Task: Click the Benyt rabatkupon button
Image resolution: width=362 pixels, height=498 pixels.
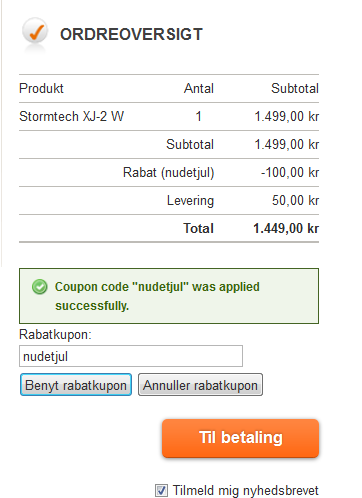Action: click(76, 385)
